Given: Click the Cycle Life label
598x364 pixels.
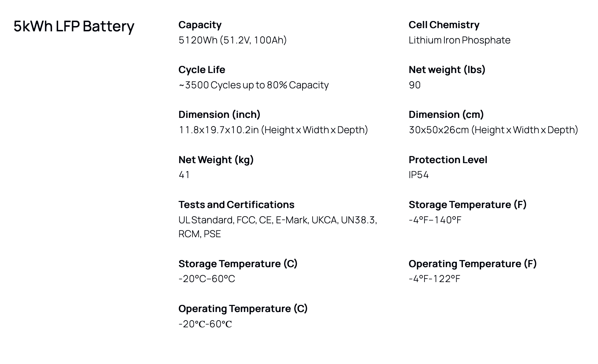Looking at the screenshot, I should click(x=202, y=70).
